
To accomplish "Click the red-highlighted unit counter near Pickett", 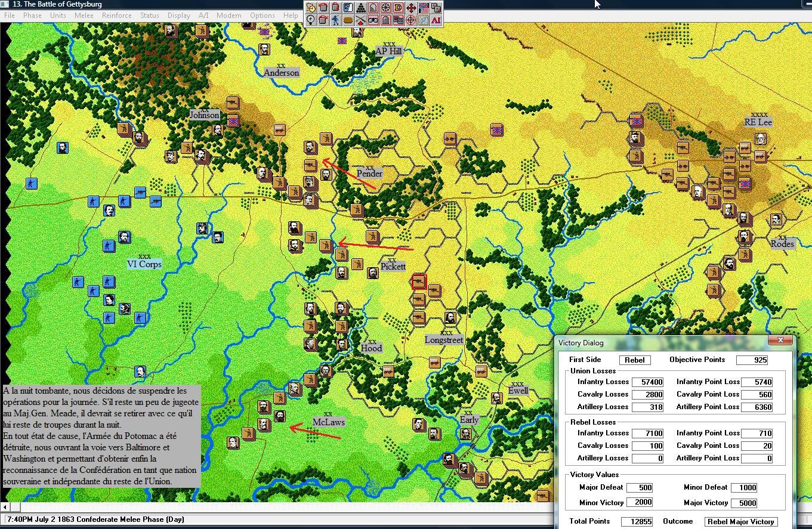I will tap(419, 281).
